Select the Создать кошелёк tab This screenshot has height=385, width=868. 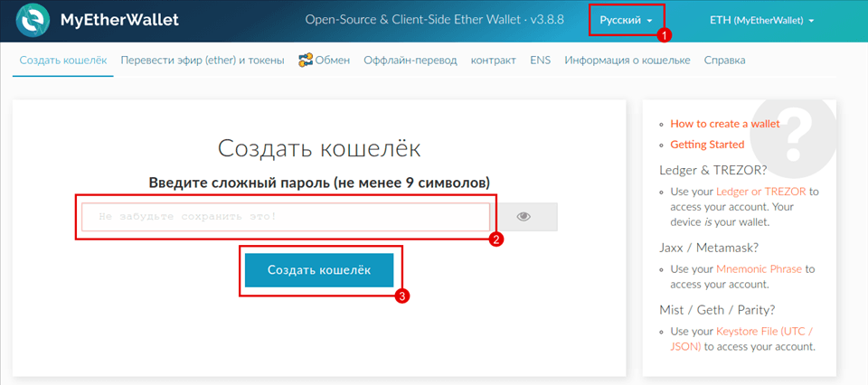click(x=63, y=61)
